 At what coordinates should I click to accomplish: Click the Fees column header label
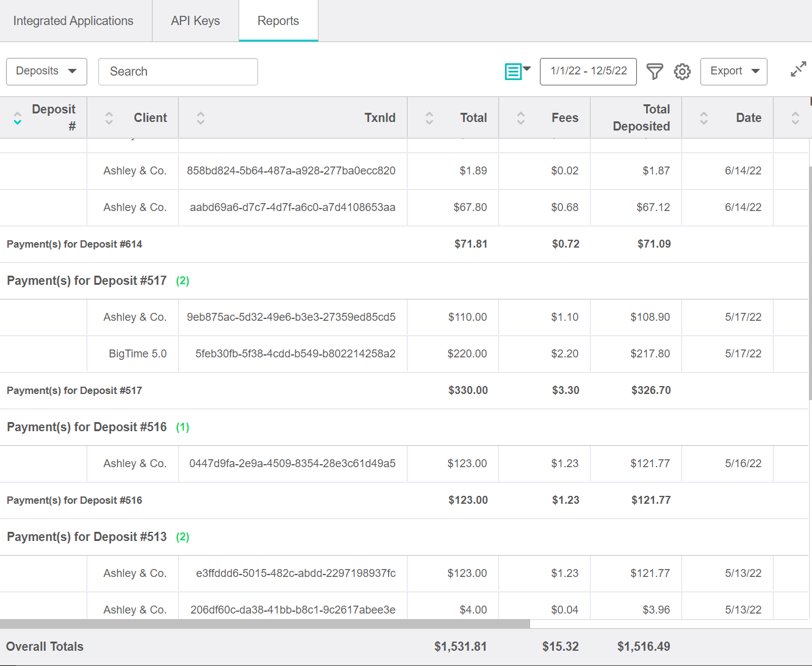point(565,118)
